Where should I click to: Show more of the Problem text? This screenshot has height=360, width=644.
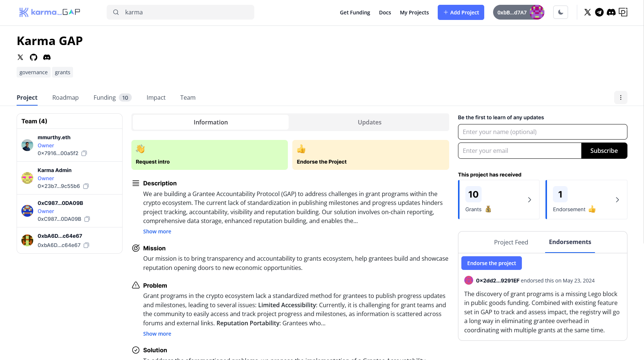click(157, 334)
